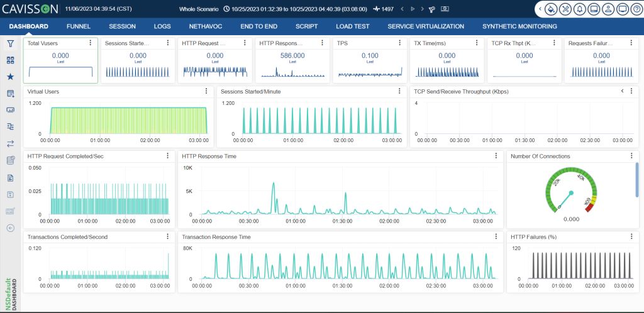Open the filter funnel icon in sidebar
This screenshot has width=644, height=313.
11,43
